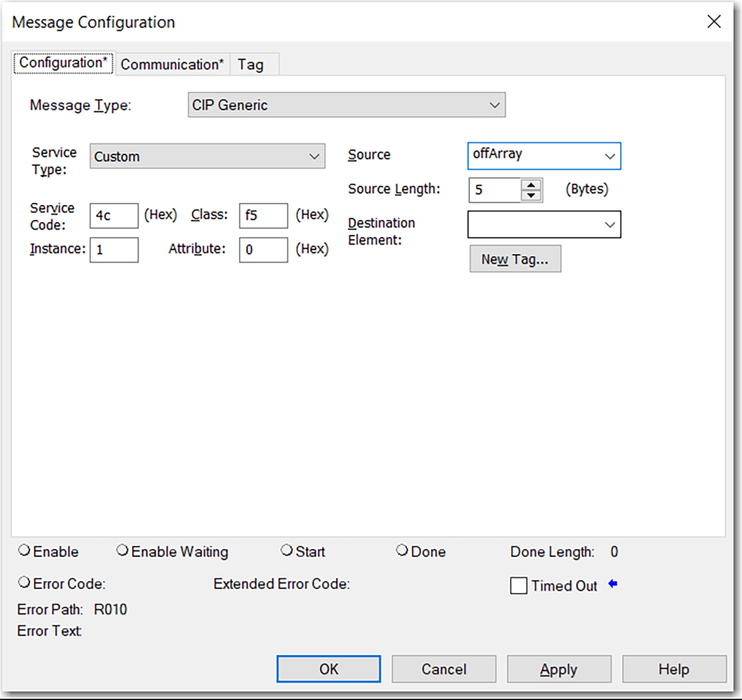Open the Destination Element dropdown
742x700 pixels.
(x=609, y=225)
